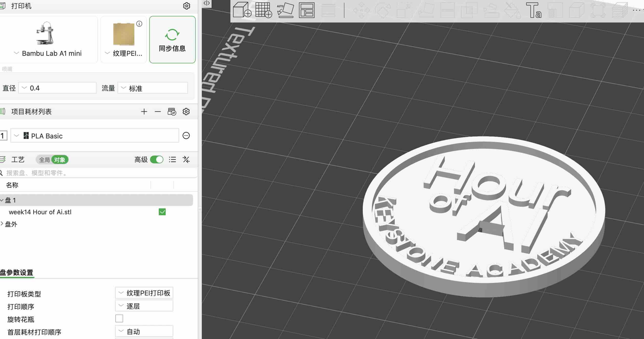Open the 打印板类型 dropdown
Viewport: 644px width, 339px height.
(x=144, y=293)
